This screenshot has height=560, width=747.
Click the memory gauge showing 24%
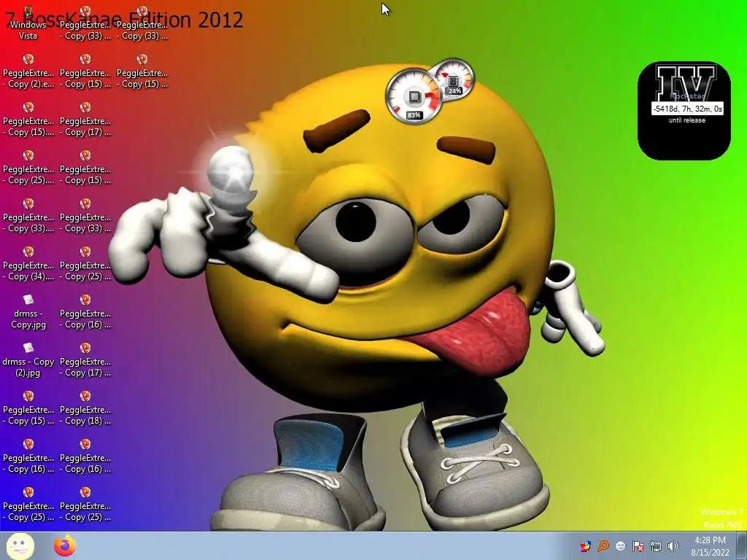pos(454,79)
